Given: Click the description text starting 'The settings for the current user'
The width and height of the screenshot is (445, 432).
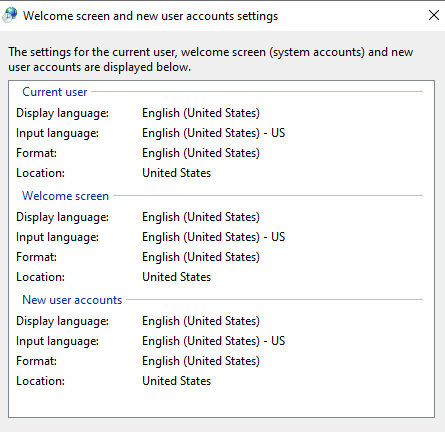Looking at the screenshot, I should [x=211, y=59].
